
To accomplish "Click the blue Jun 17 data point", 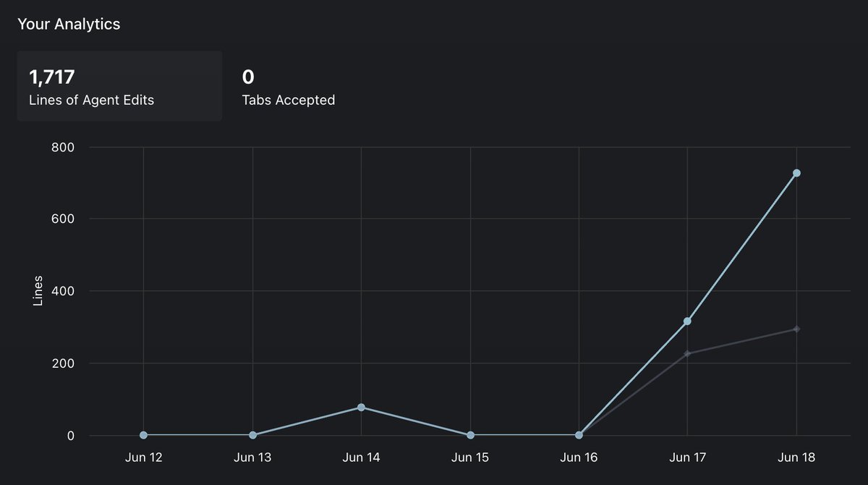I will point(687,321).
